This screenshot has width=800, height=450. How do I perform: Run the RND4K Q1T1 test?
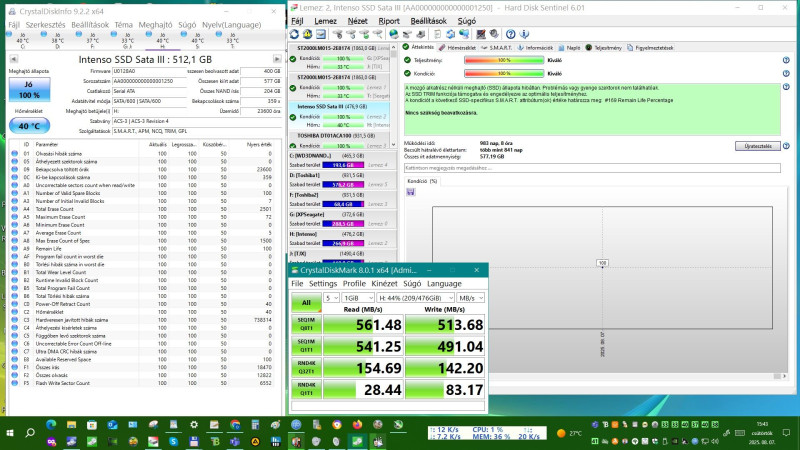tap(306, 389)
